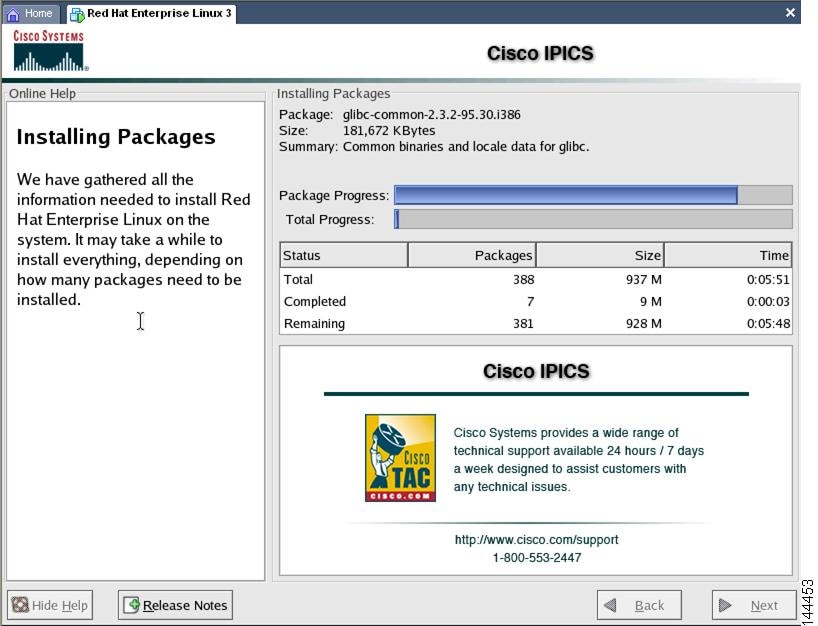Click the right arrow icon on the Next button
818x626 pixels.
725,604
